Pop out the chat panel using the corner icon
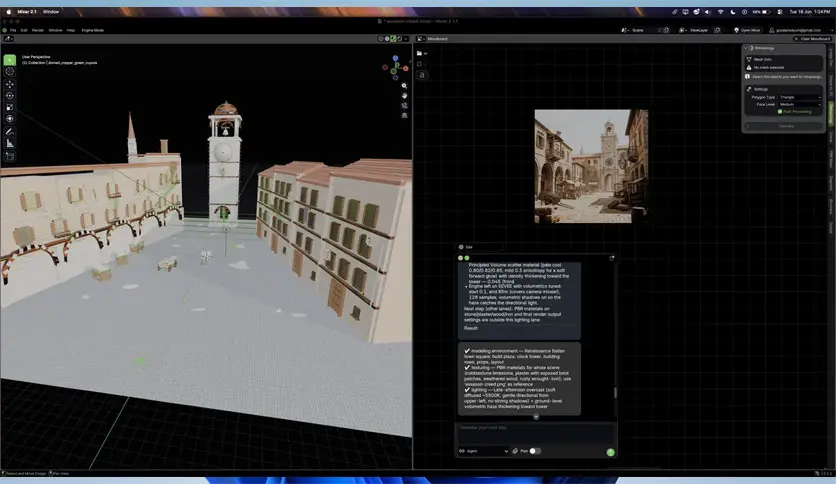 612,258
